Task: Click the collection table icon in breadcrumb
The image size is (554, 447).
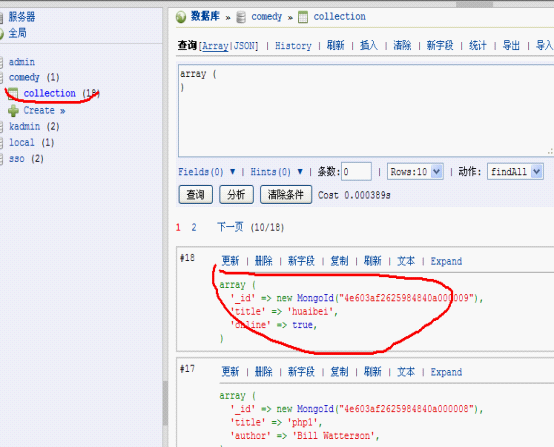Action: (x=303, y=17)
